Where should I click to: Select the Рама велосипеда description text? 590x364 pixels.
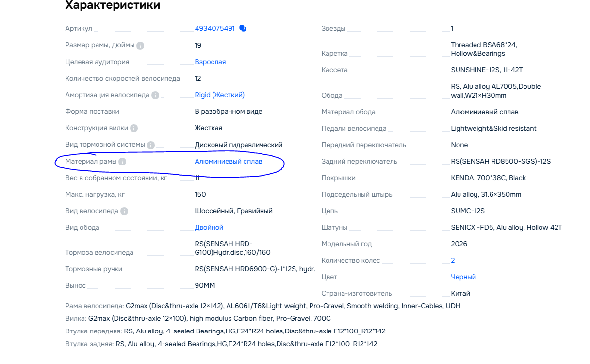coord(263,306)
